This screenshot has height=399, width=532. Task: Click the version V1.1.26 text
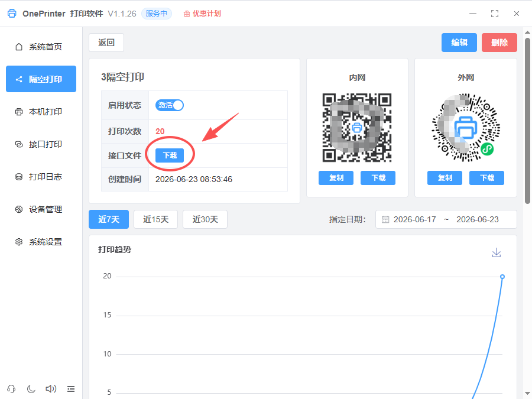coord(122,14)
